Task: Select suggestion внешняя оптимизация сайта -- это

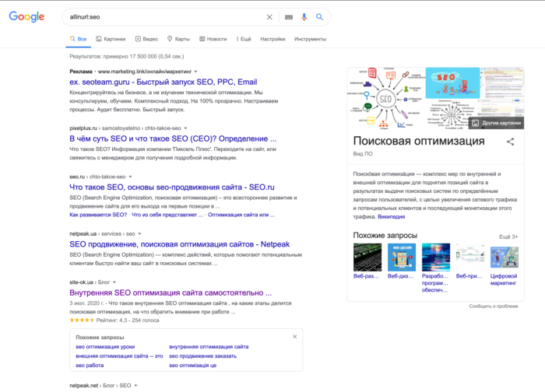Action: [119, 356]
